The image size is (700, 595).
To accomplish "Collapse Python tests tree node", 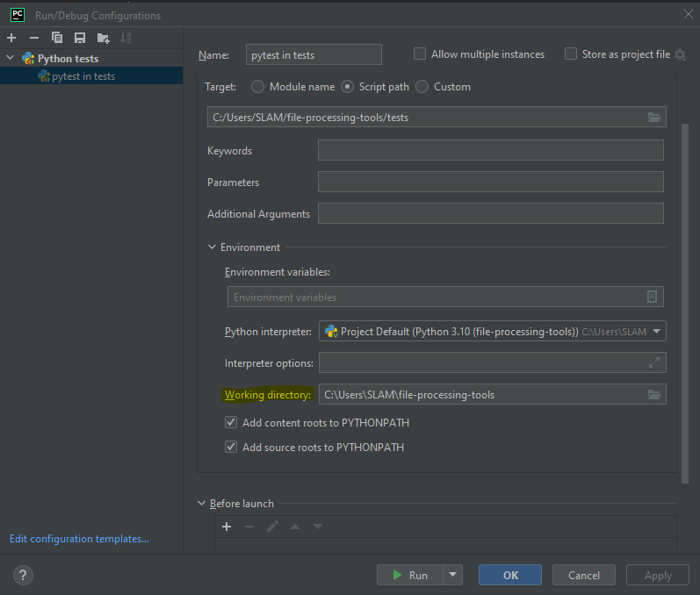I will point(11,58).
